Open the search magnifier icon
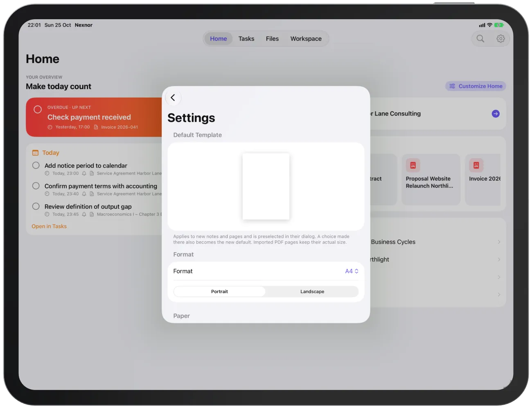The height and width of the screenshot is (408, 532). 480,38
